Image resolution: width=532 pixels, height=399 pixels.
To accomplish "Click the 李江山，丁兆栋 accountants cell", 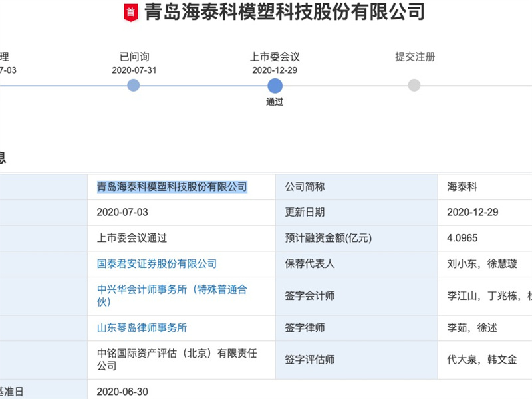I will click(485, 296).
